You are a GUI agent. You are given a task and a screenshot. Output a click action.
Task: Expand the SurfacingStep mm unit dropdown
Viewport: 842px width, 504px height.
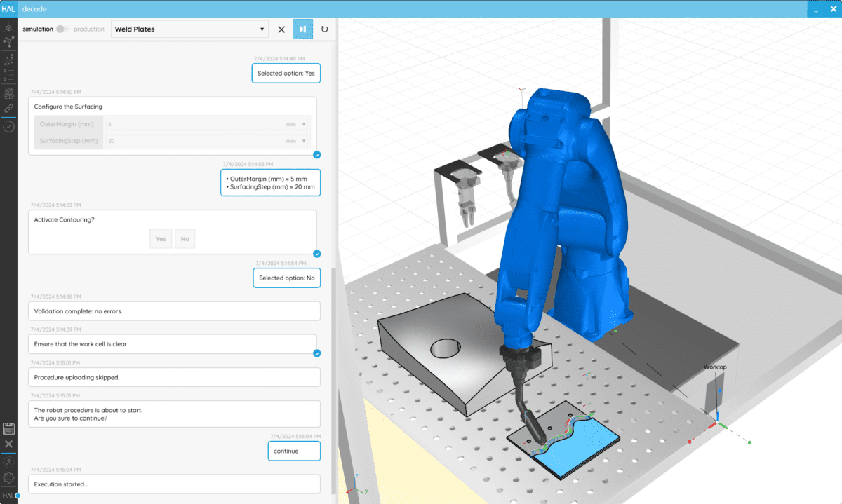[x=297, y=141]
